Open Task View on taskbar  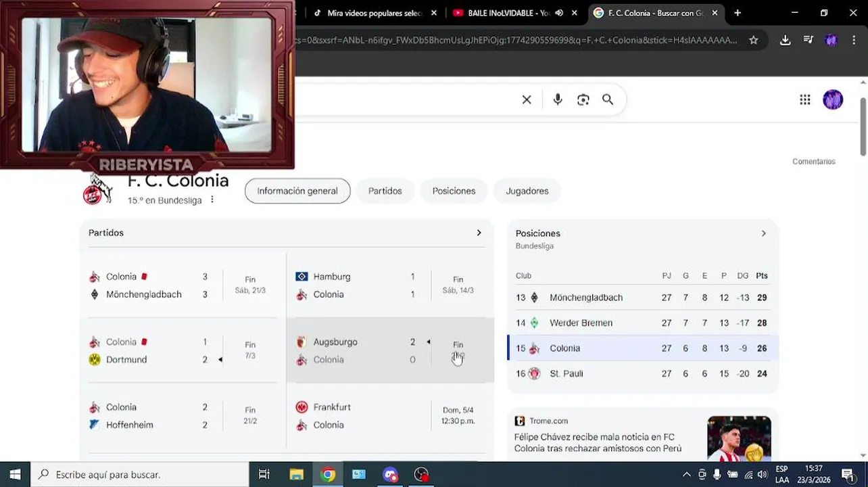tap(264, 474)
